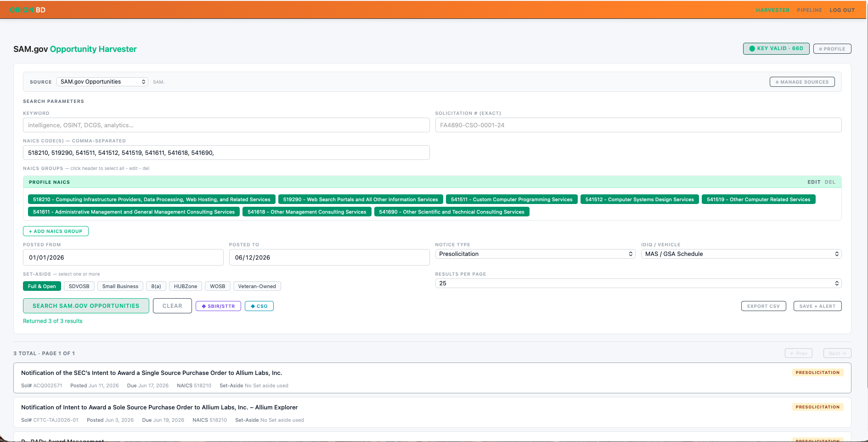Viewport: 868px width, 442px height.
Task: Edit the Profile NAICS group
Action: [814, 182]
